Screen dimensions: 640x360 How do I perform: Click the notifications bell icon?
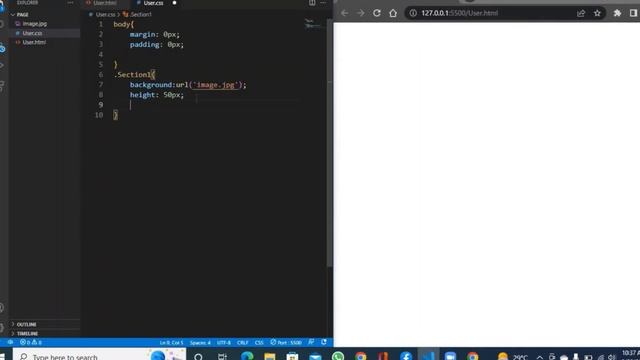pyautogui.click(x=324, y=342)
